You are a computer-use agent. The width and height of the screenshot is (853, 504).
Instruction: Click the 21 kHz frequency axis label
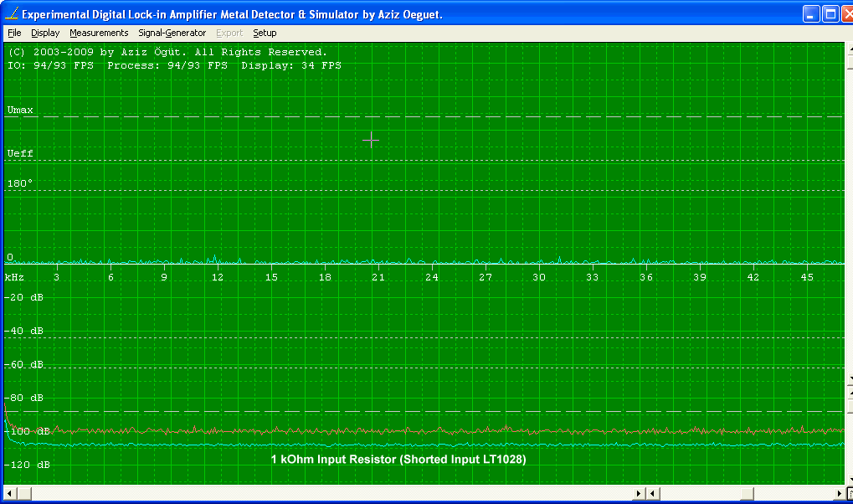(x=378, y=277)
